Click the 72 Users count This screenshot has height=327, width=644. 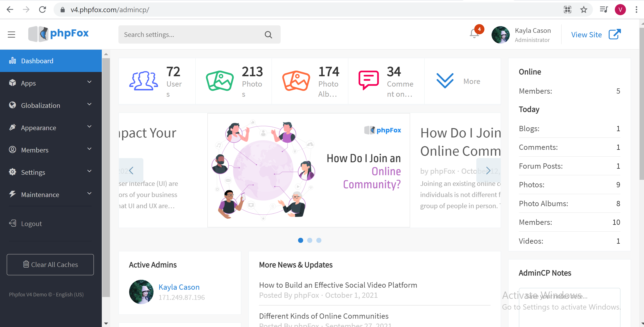173,72
